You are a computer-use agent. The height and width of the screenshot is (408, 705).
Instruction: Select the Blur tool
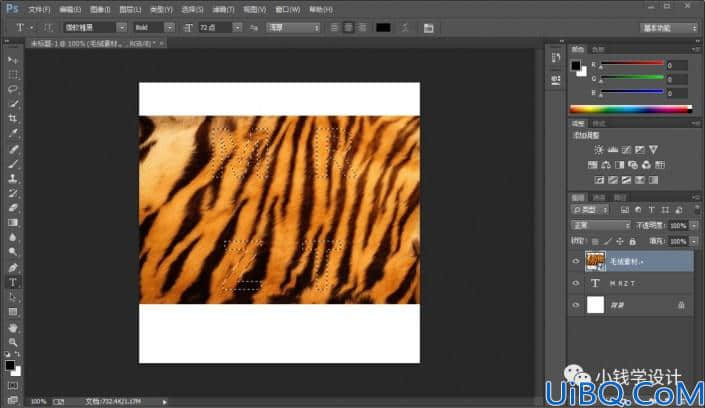pyautogui.click(x=13, y=238)
